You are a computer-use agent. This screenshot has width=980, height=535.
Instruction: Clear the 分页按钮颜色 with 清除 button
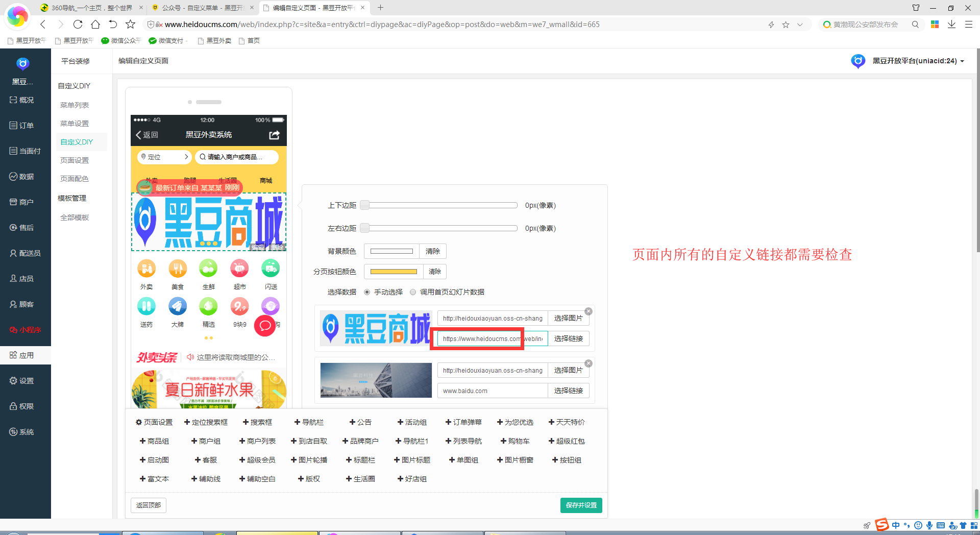(434, 272)
